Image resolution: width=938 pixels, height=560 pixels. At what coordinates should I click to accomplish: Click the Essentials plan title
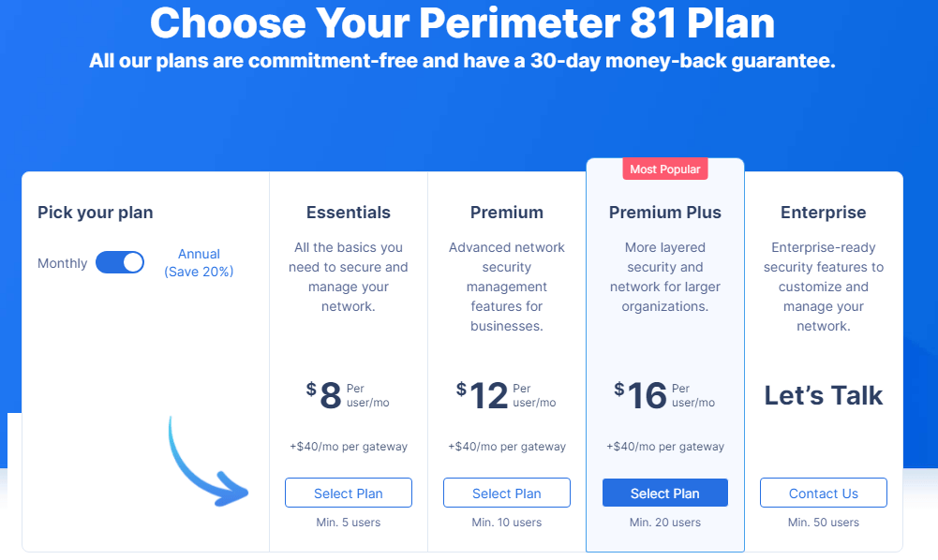pyautogui.click(x=348, y=213)
